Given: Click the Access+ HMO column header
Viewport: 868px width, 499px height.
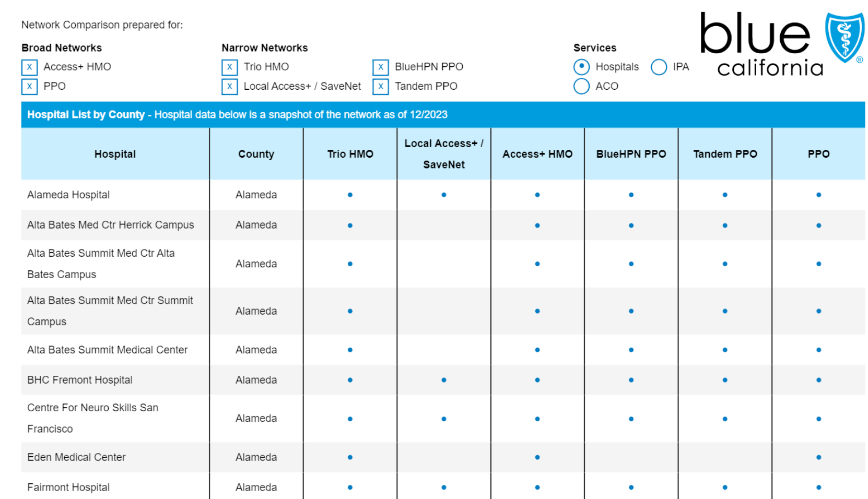Looking at the screenshot, I should point(537,154).
